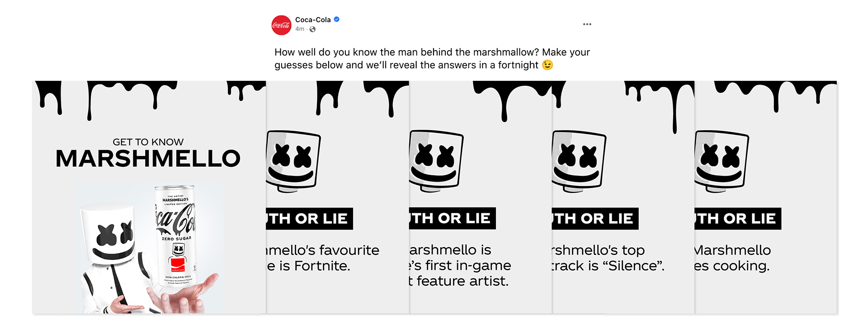
Task: Open the Coca-Cola page name link
Action: click(x=313, y=19)
